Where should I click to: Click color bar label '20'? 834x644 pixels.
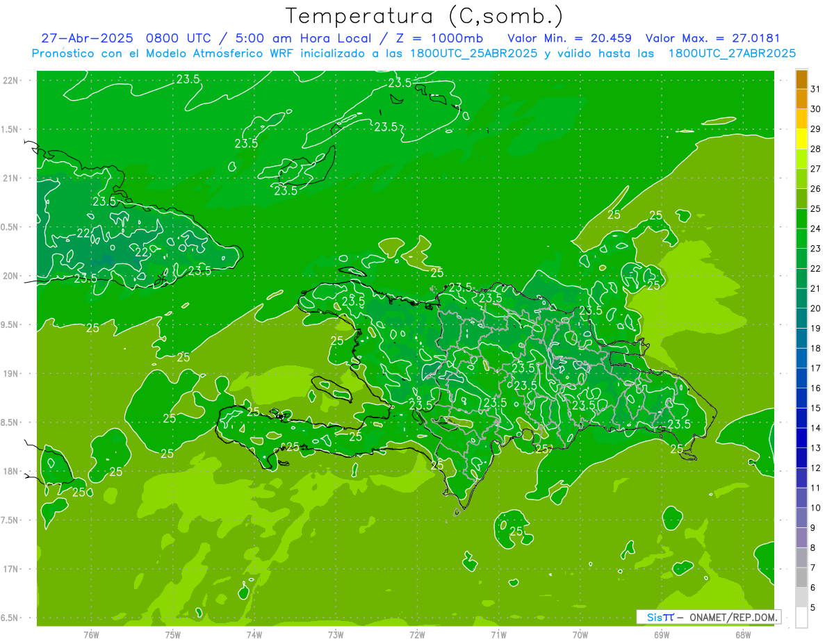pyautogui.click(x=816, y=308)
